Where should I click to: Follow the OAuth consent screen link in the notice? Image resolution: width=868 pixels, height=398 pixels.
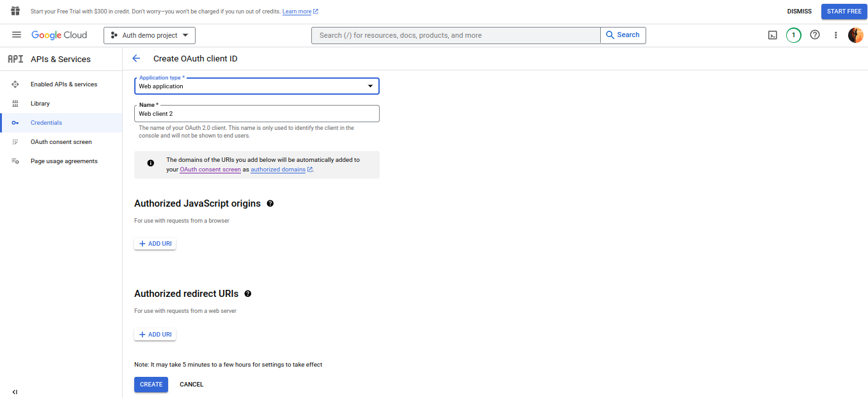210,170
